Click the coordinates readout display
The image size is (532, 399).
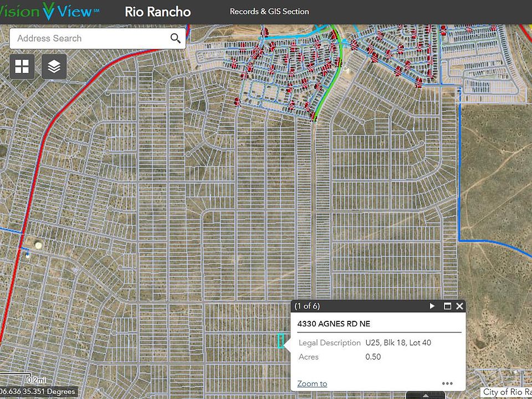point(38,392)
